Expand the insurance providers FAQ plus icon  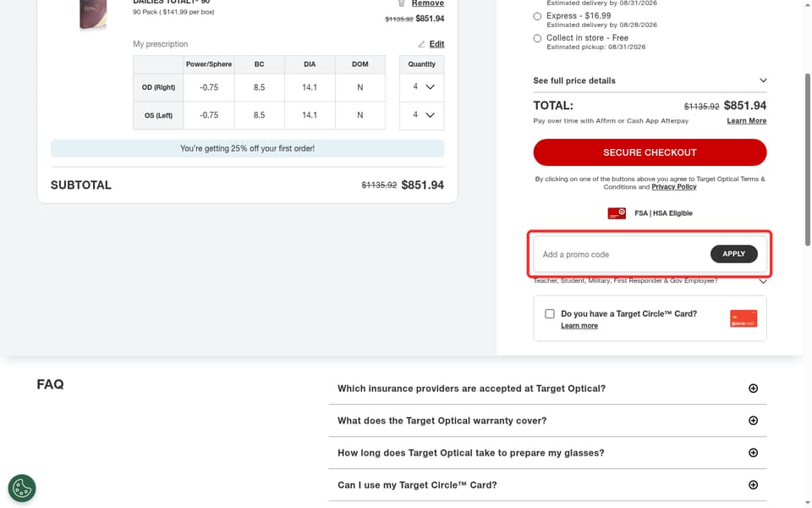(753, 389)
